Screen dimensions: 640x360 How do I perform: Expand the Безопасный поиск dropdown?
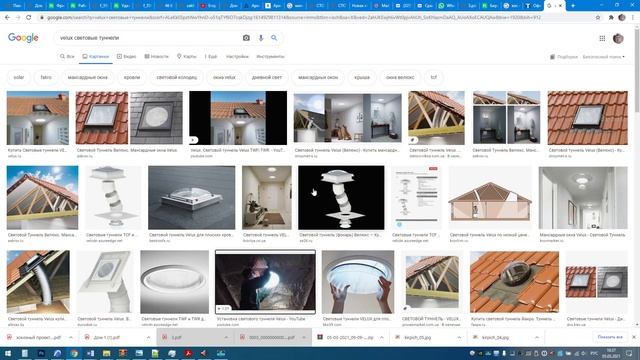604,57
